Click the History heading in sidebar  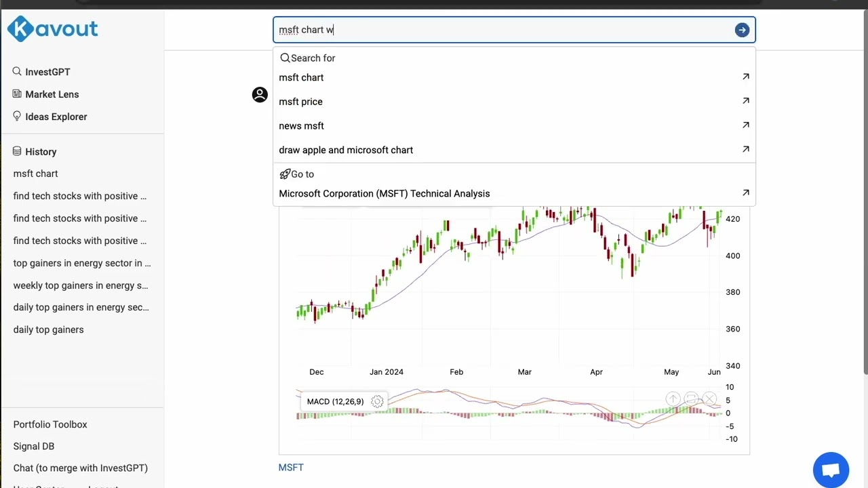pyautogui.click(x=41, y=152)
